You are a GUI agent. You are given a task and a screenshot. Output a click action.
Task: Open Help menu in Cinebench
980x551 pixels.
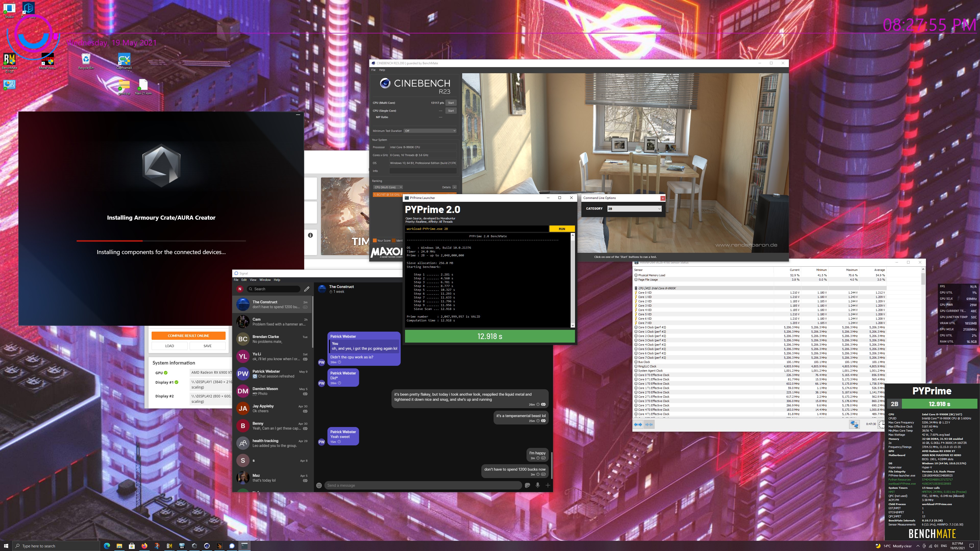point(382,70)
